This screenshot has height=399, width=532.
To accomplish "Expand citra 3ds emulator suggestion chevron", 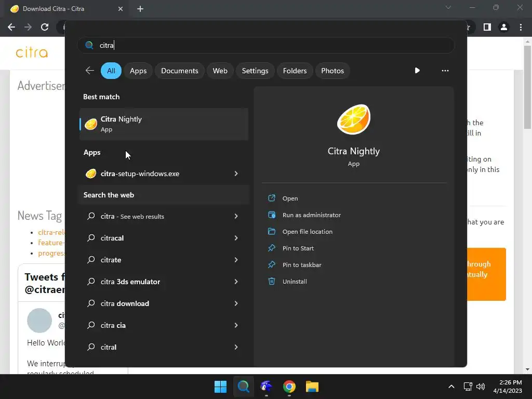I will (x=236, y=282).
